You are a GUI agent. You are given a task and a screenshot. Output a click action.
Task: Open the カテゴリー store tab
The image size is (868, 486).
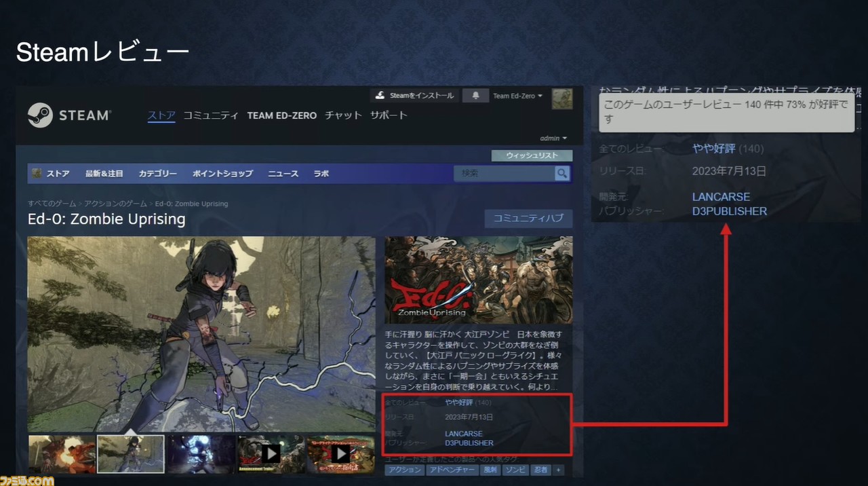click(x=158, y=174)
